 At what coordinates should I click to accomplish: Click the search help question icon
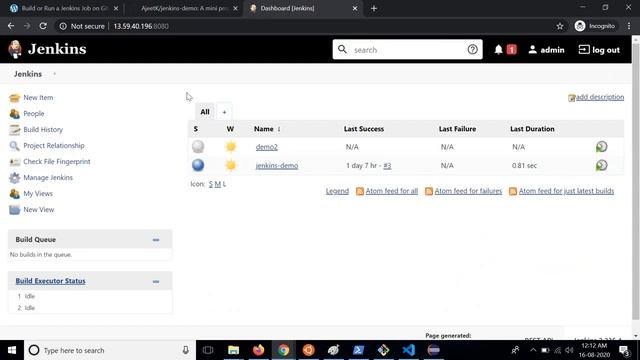[472, 49]
